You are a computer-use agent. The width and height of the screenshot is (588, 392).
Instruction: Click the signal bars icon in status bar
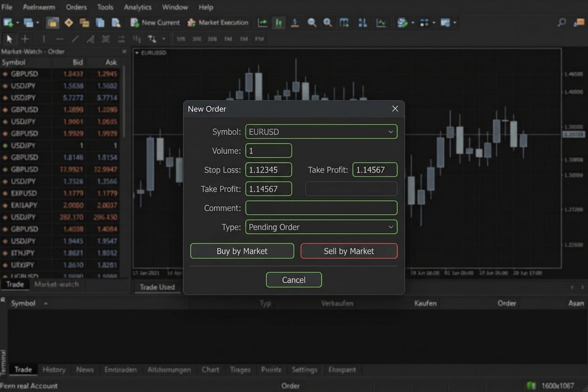[531, 386]
